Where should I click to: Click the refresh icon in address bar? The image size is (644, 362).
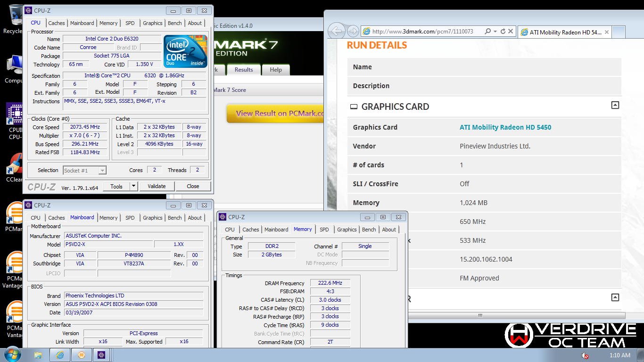tap(503, 31)
